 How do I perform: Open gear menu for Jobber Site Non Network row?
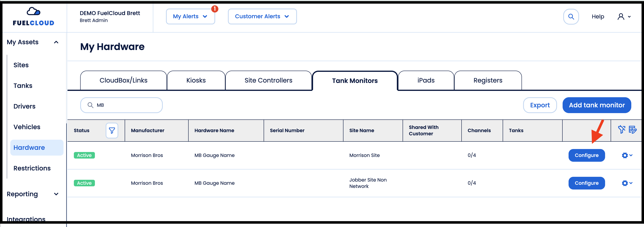[627, 183]
